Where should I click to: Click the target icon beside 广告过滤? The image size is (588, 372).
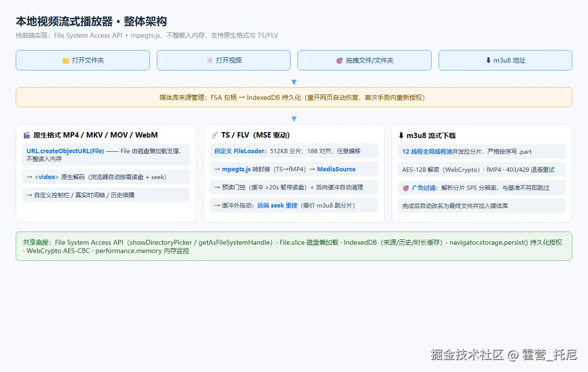405,187
